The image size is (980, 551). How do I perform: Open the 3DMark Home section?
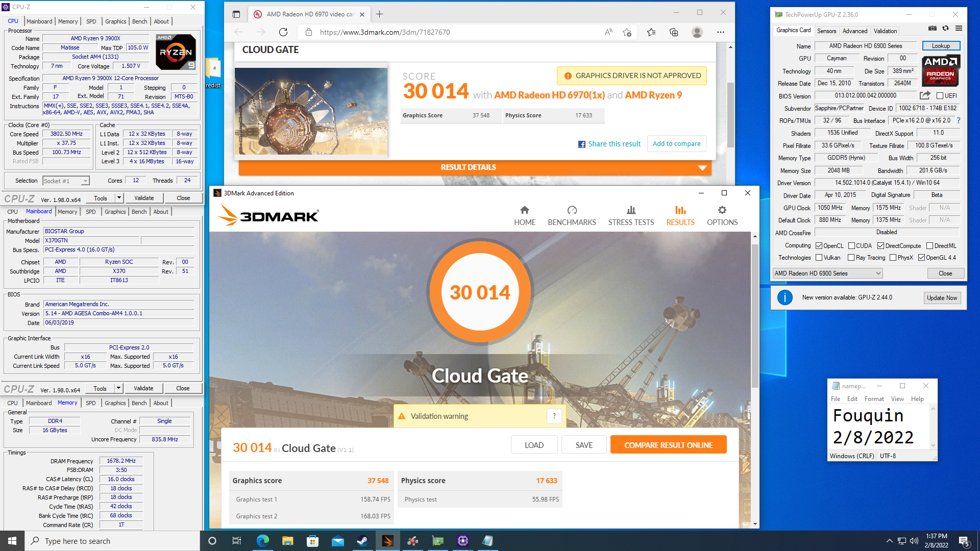[525, 216]
